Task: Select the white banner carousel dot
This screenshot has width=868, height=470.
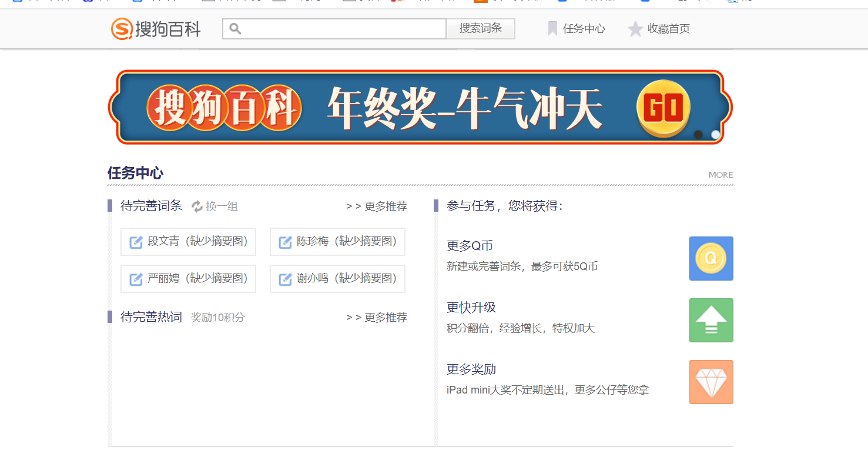Action: coord(715,135)
